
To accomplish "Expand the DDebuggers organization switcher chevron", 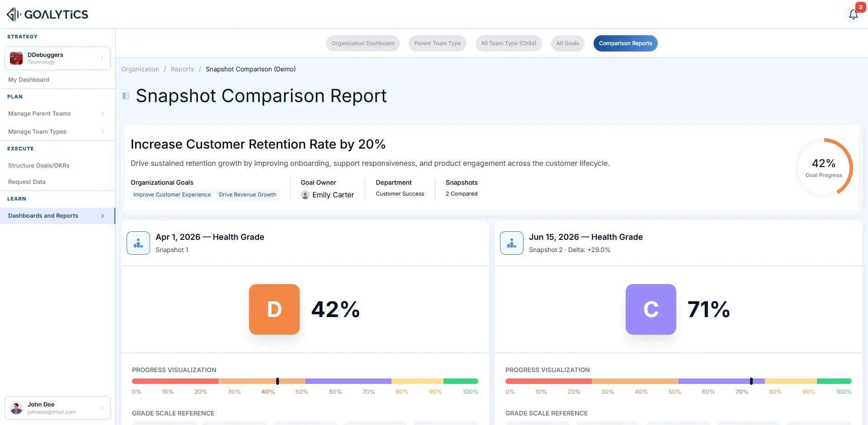I will [102, 58].
